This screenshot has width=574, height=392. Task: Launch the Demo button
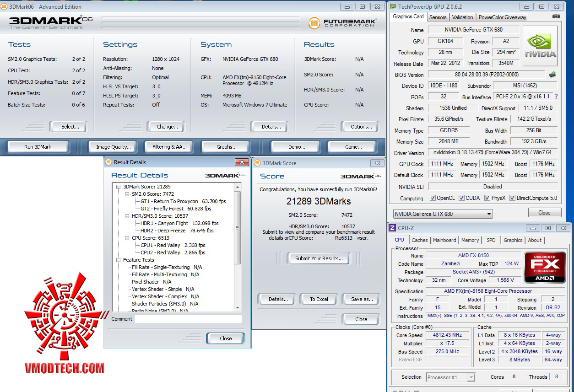coord(297,147)
